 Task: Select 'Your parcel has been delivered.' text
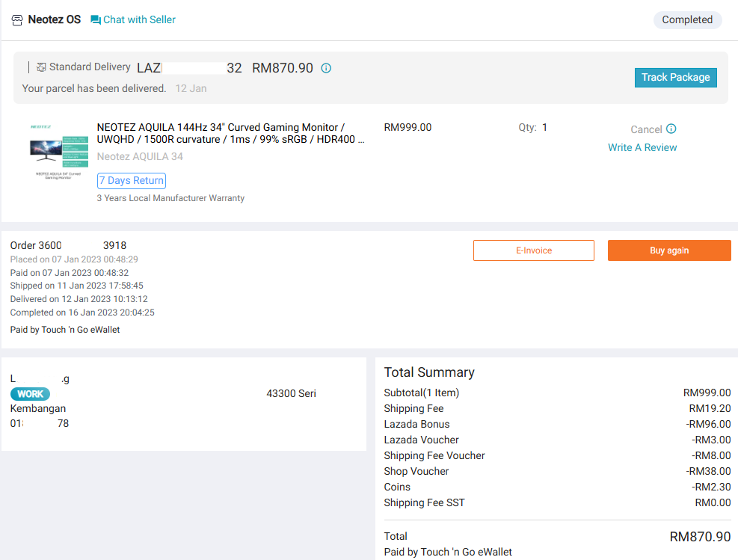tap(94, 88)
